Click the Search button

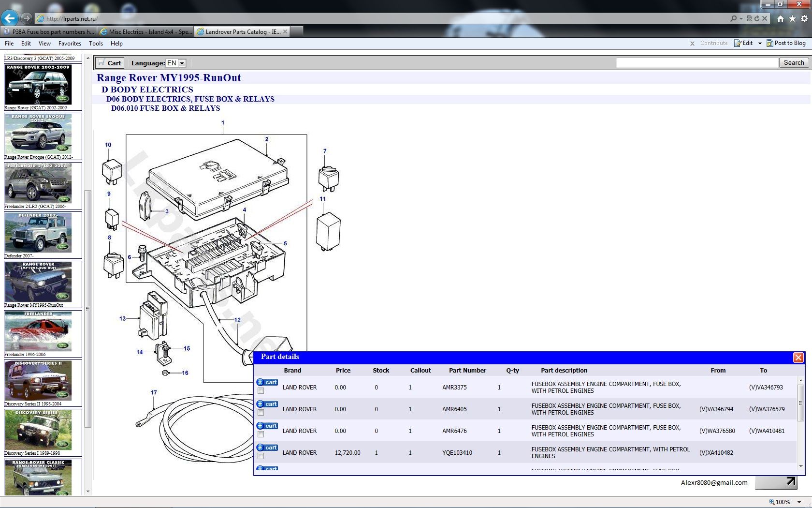tap(794, 63)
